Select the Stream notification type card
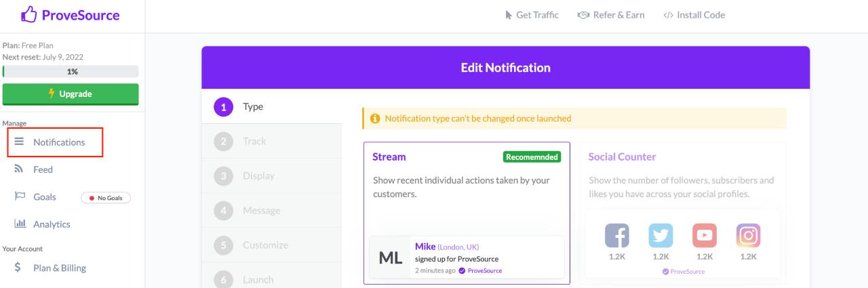 point(467,203)
